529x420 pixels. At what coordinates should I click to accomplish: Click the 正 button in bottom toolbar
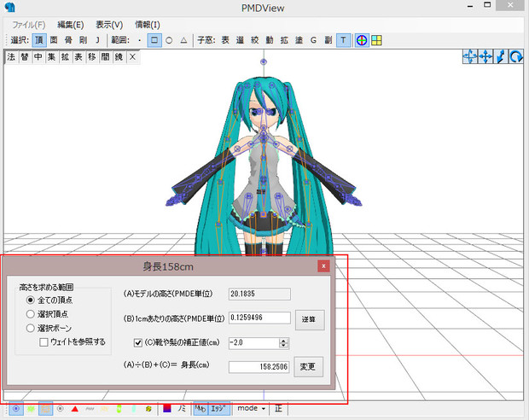coord(278,409)
